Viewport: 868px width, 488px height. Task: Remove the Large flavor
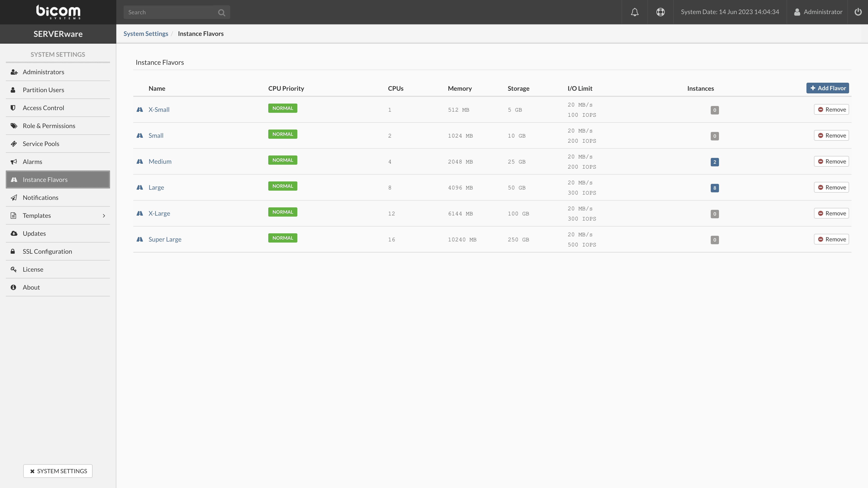(831, 187)
